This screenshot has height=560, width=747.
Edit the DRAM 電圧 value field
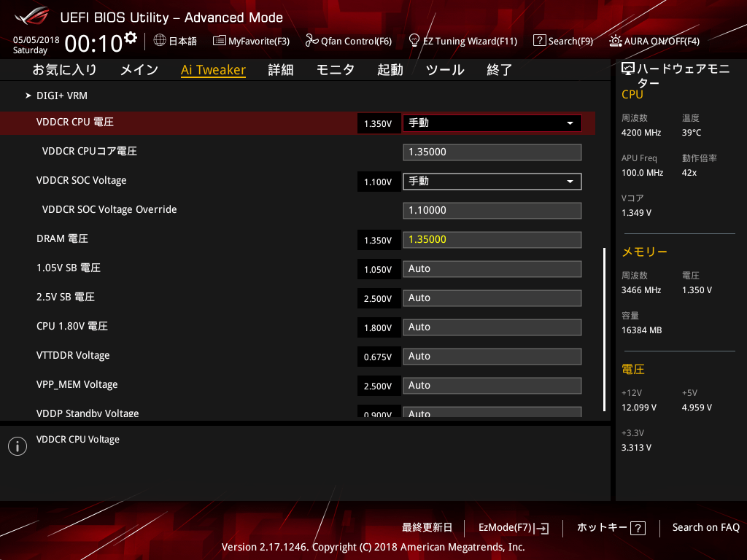[492, 239]
